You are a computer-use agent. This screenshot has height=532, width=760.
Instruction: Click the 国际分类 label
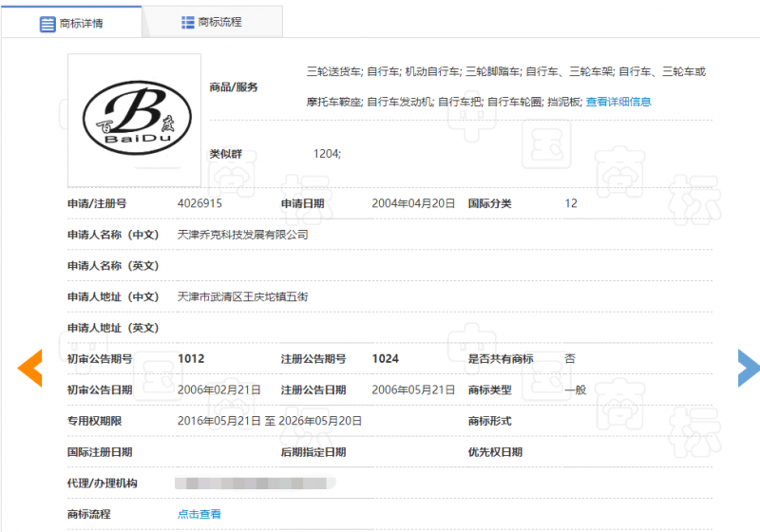(489, 203)
